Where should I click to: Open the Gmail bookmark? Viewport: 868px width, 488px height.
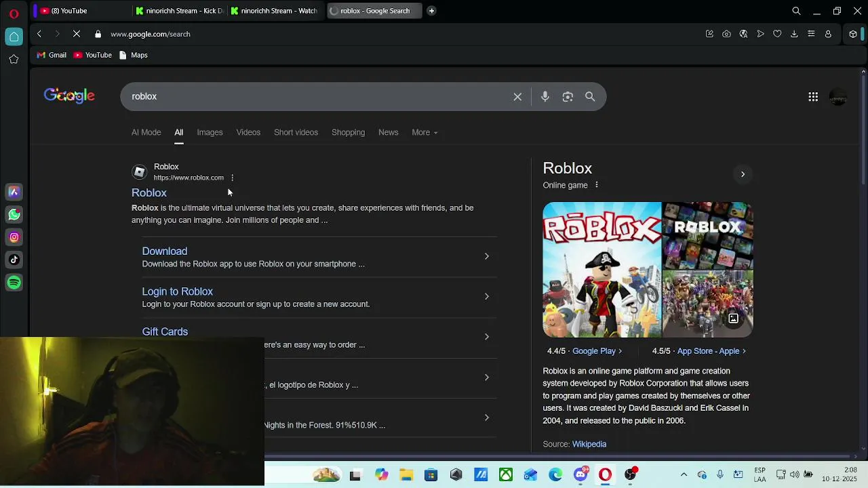[52, 55]
